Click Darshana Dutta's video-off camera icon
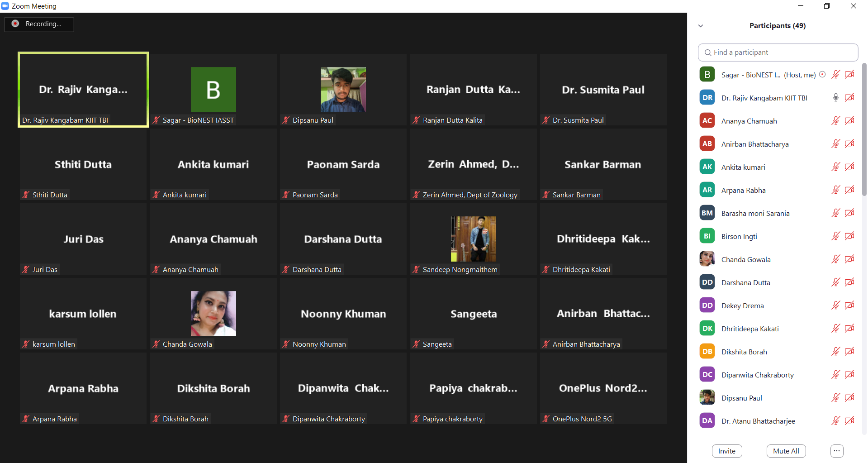The height and width of the screenshot is (463, 868). 849,282
